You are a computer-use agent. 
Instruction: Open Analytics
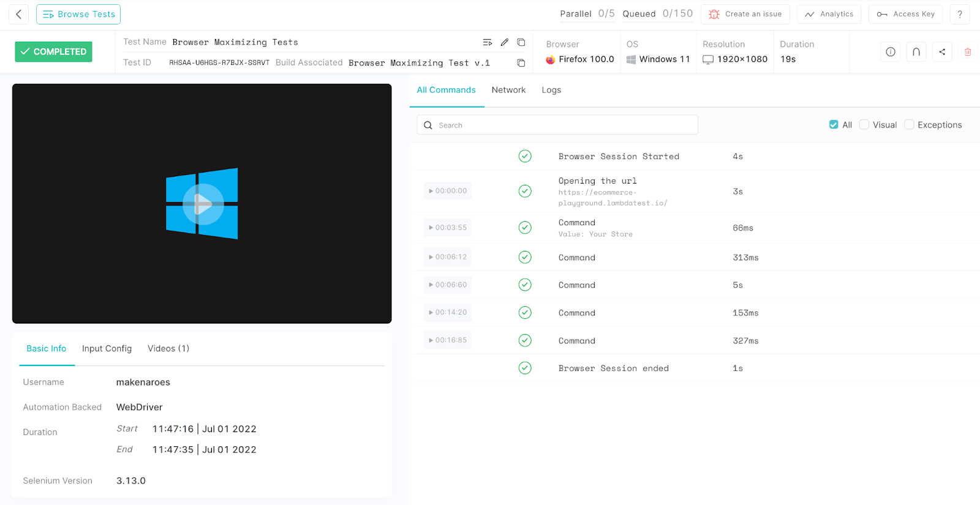tap(829, 14)
